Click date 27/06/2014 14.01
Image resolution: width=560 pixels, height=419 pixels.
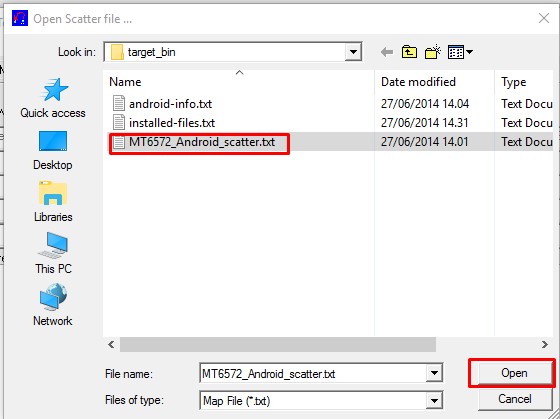point(425,142)
